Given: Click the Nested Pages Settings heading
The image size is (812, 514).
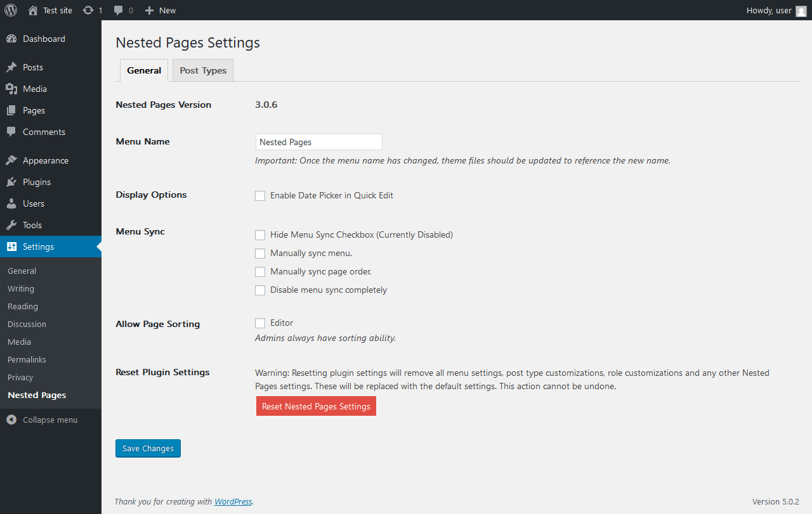Looking at the screenshot, I should [188, 42].
